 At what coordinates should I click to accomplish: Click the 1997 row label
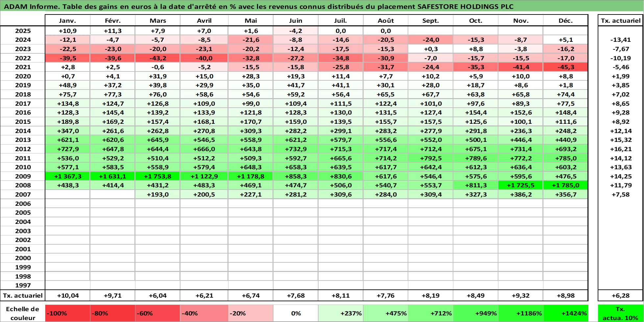[23, 285]
